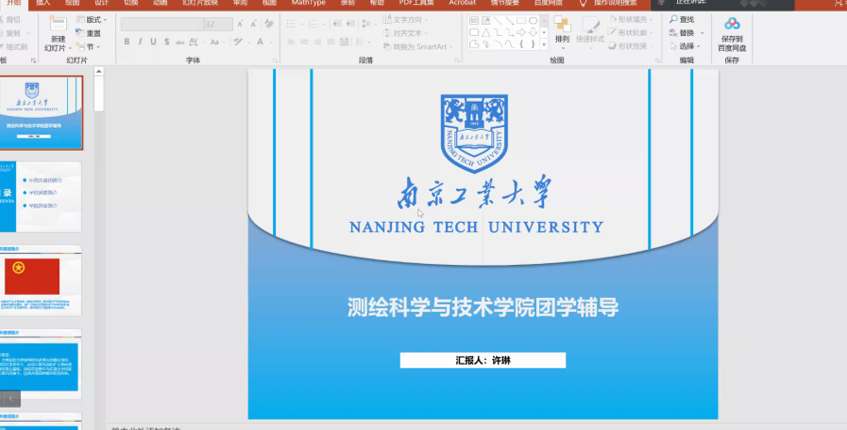Switch to the MathType ribbon tab
The height and width of the screenshot is (430, 847).
pos(307,3)
